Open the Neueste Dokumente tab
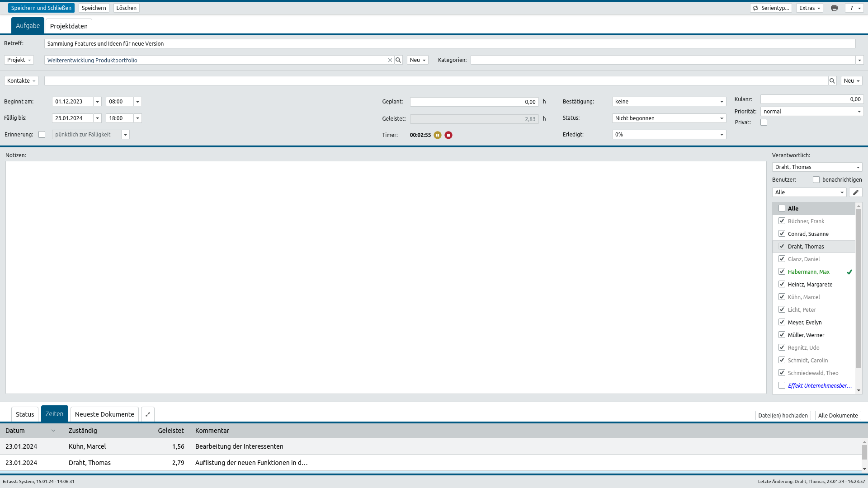The height and width of the screenshot is (488, 868). click(104, 414)
